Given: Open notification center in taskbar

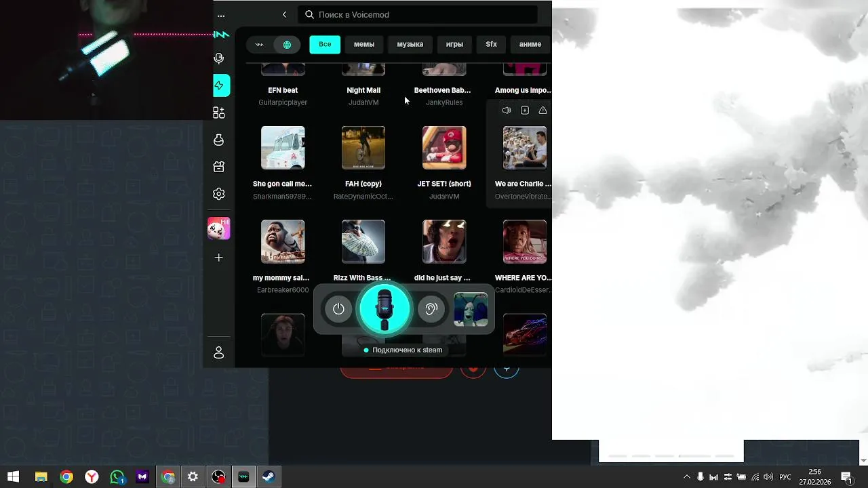Looking at the screenshot, I should click(x=846, y=477).
